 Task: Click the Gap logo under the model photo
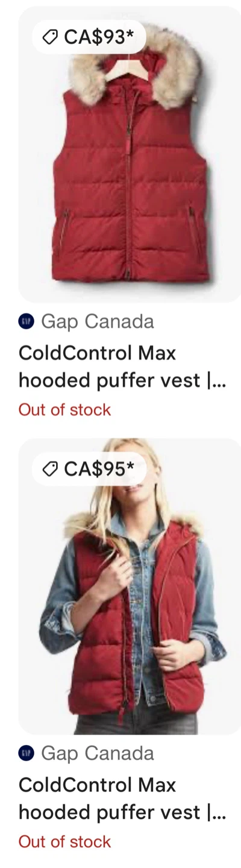click(x=26, y=753)
